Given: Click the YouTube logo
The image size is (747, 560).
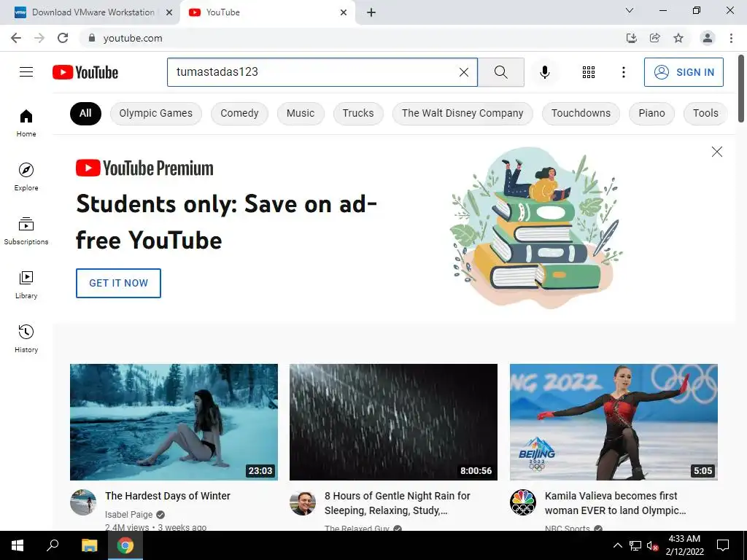Looking at the screenshot, I should (x=85, y=72).
